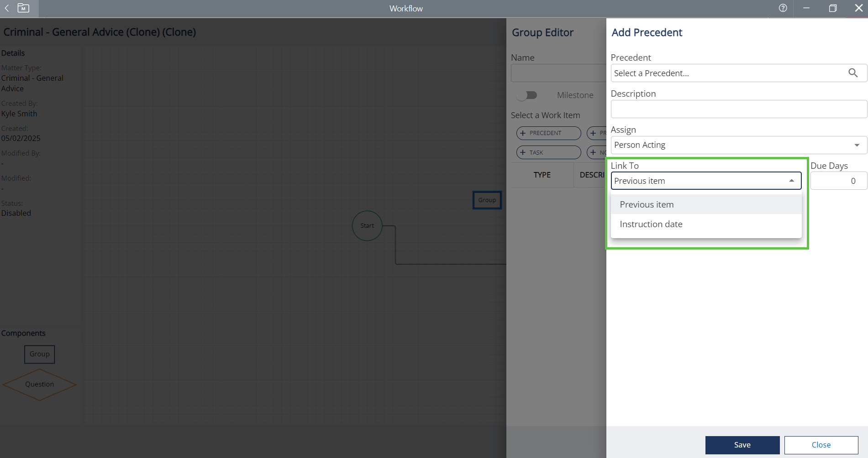Click the magnifier icon in Precedent field

852,73
